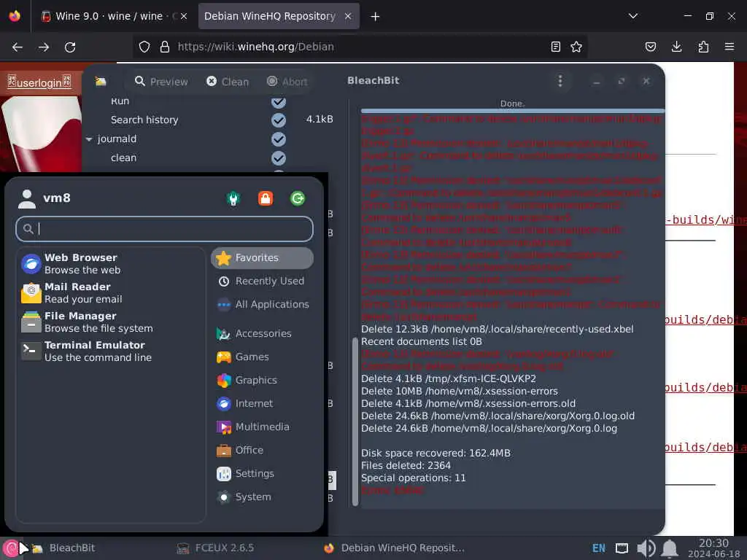The height and width of the screenshot is (560, 747).
Task: Open the Office category
Action: point(262,450)
